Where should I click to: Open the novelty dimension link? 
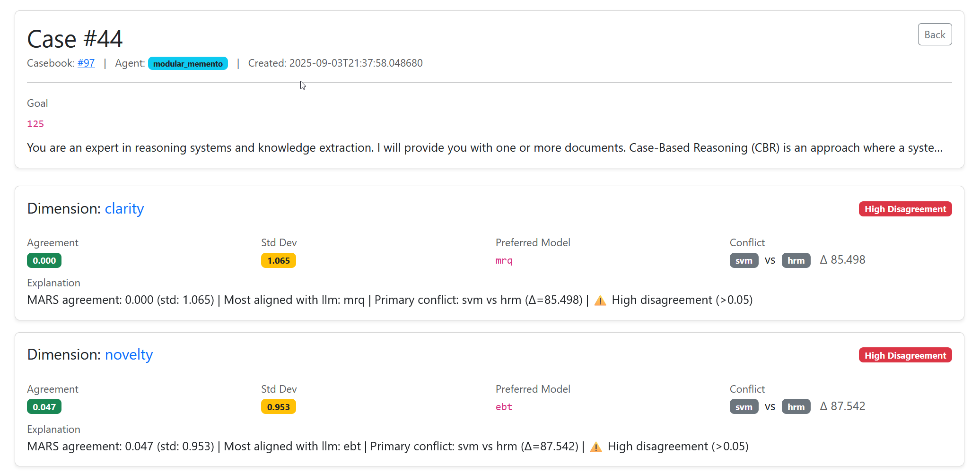point(129,355)
